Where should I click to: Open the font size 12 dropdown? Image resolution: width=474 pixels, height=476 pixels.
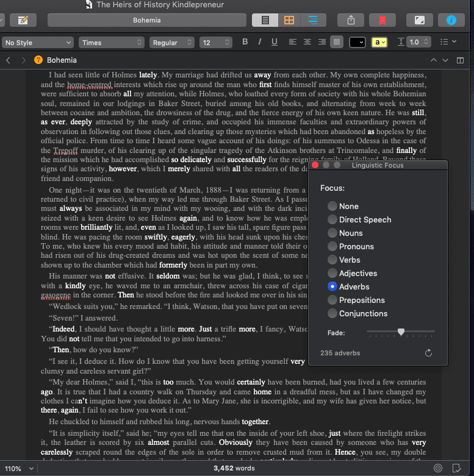[216, 43]
